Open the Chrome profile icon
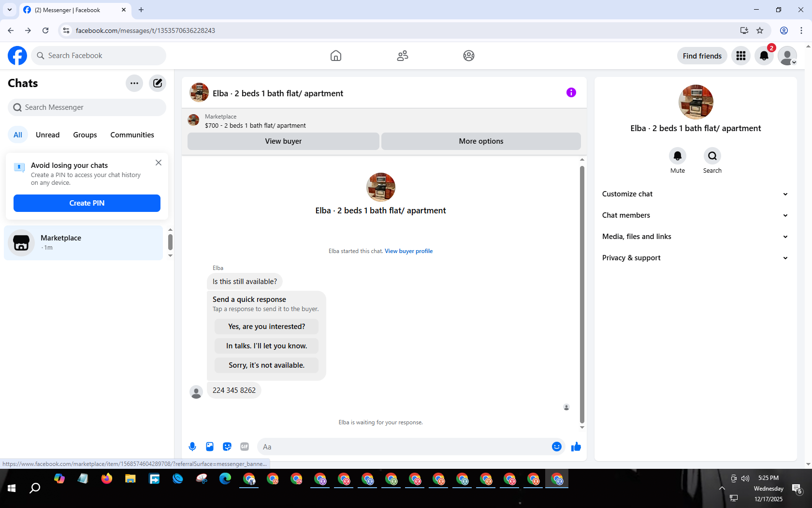 point(784,30)
